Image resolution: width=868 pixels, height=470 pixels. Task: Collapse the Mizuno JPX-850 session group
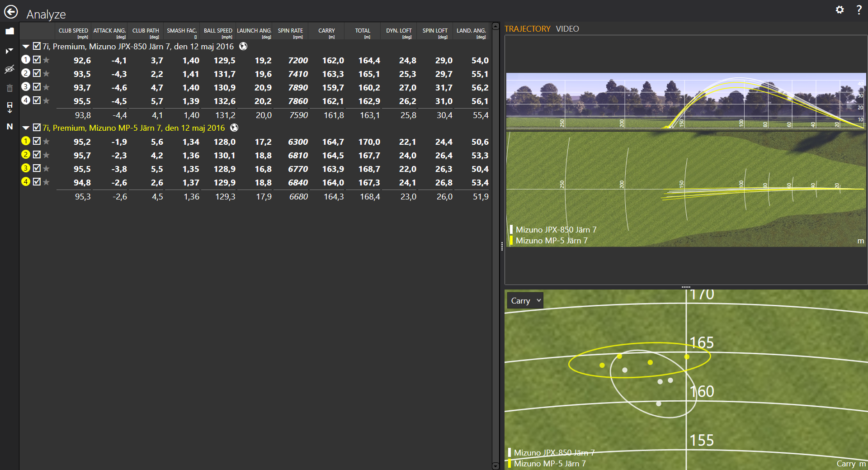pyautogui.click(x=26, y=46)
